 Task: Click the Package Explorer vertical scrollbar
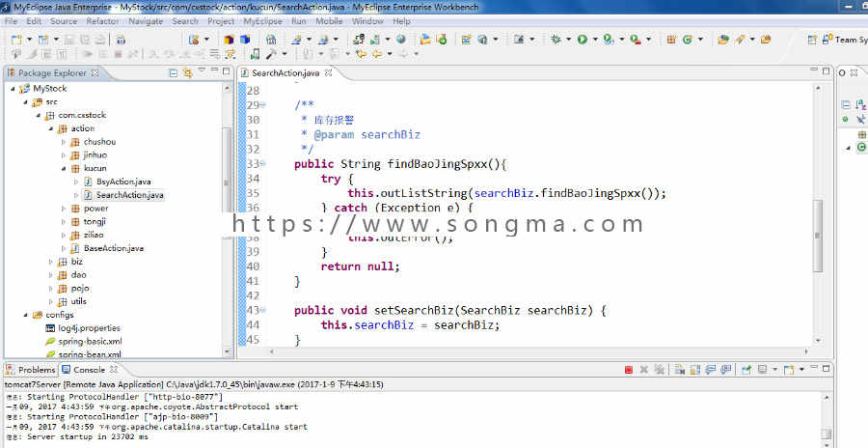[227, 183]
